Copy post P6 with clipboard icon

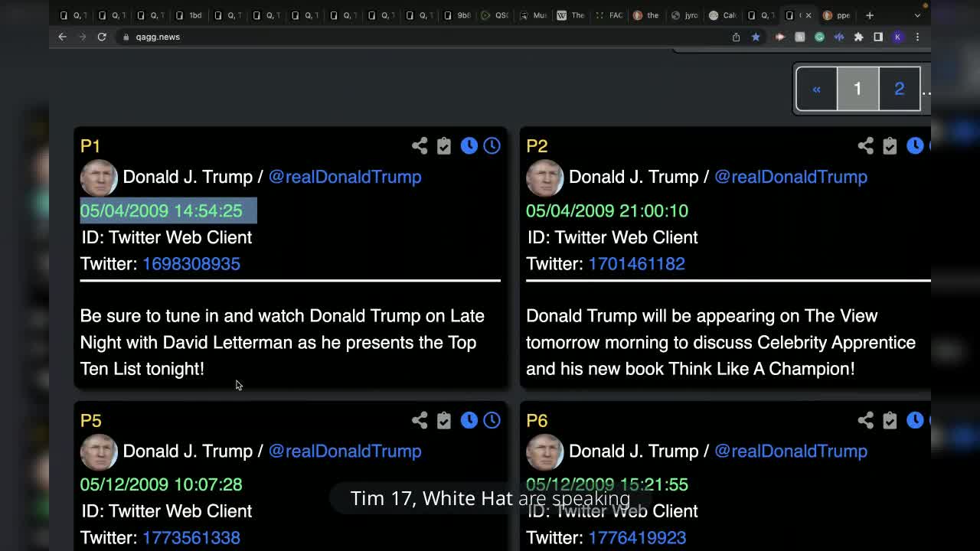point(890,420)
